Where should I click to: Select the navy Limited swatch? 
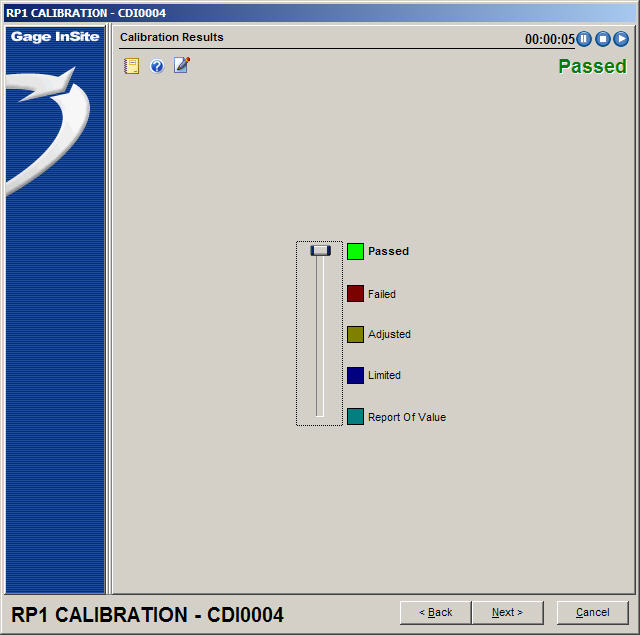[x=355, y=375]
